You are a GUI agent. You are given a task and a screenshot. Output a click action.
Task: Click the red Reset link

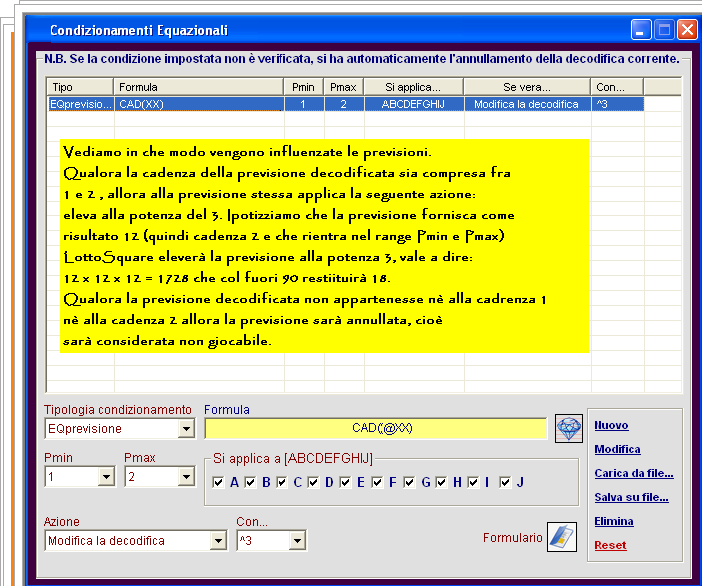click(x=610, y=545)
